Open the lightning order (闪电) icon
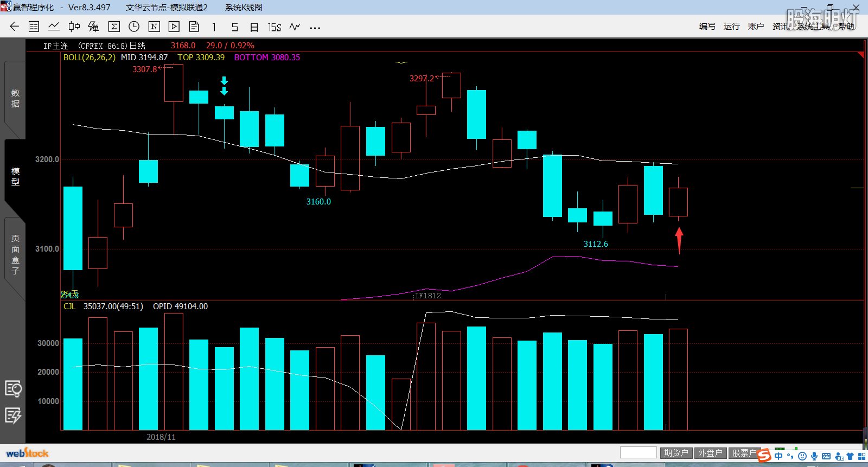 point(93,27)
